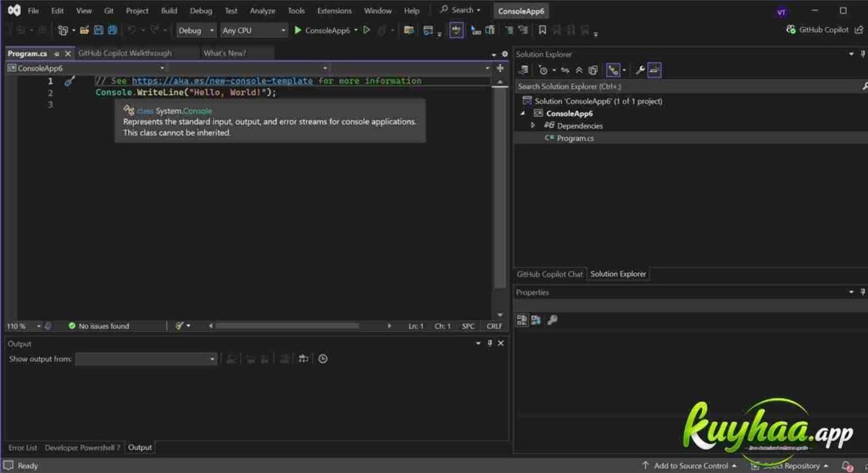Click the Start Without Debugging outline arrow
Image resolution: width=868 pixels, height=473 pixels.
pyautogui.click(x=366, y=31)
